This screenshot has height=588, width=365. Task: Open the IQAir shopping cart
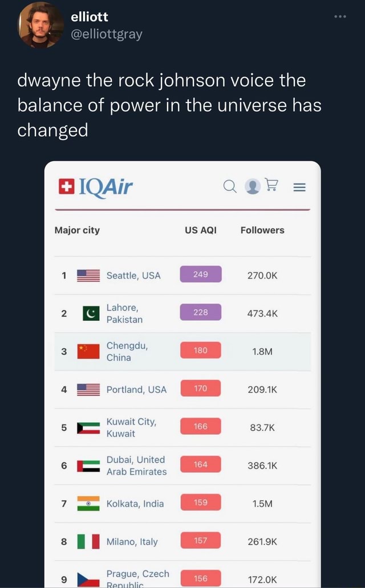pyautogui.click(x=272, y=186)
